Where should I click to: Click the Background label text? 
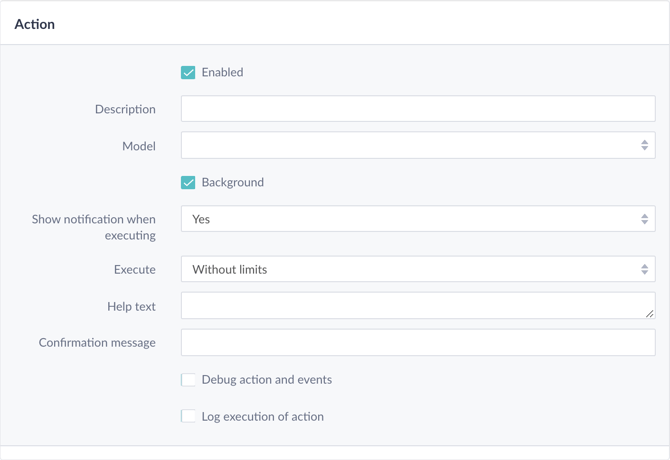(233, 182)
